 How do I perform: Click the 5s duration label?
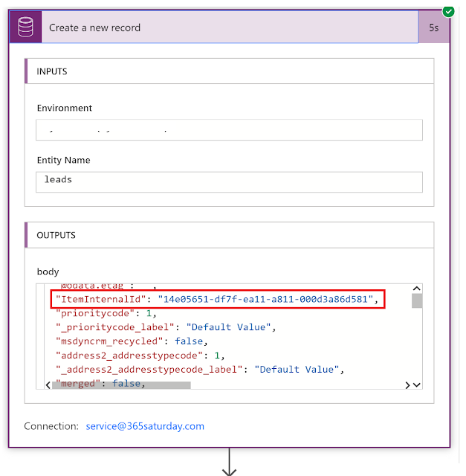pyautogui.click(x=433, y=28)
